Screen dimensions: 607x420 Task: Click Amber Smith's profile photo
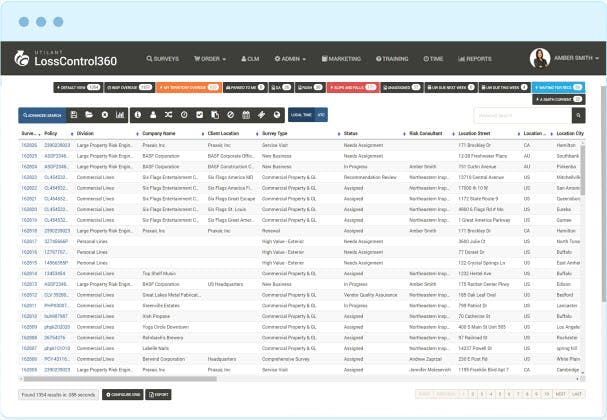(540, 58)
